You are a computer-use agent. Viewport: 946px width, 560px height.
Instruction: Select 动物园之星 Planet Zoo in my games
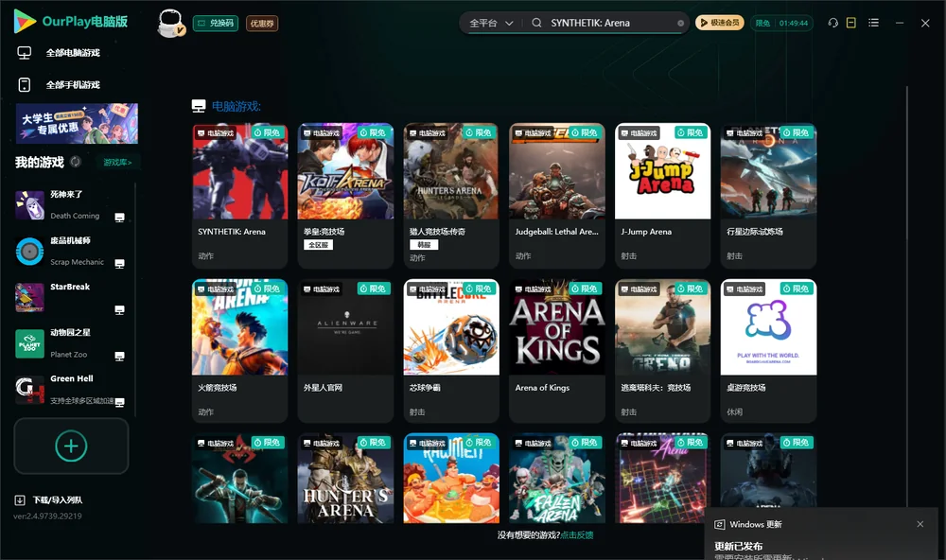(x=70, y=343)
